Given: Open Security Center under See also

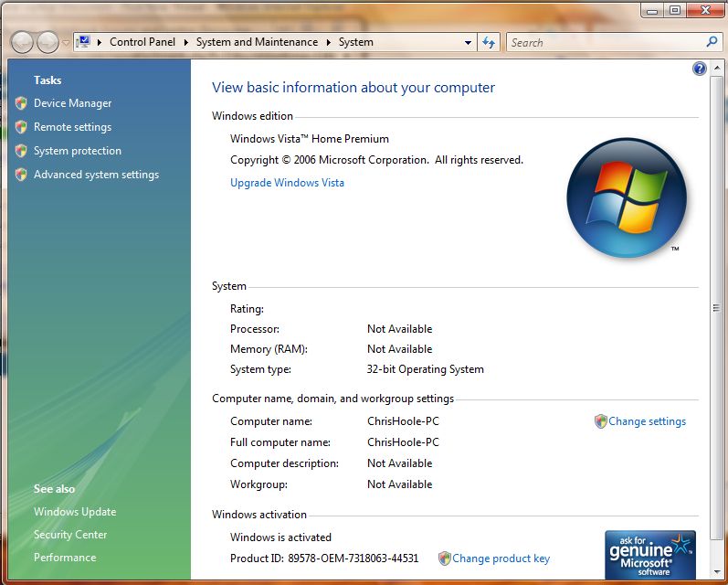Looking at the screenshot, I should [x=70, y=535].
